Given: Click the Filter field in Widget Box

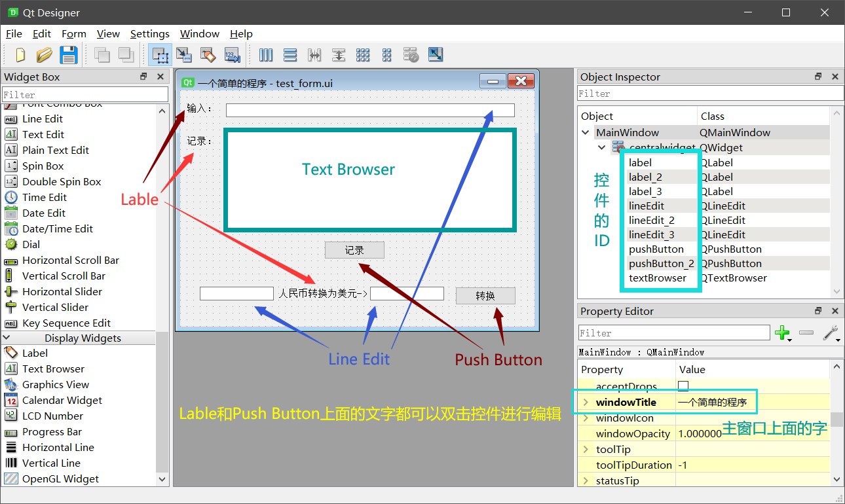Looking at the screenshot, I should click(85, 94).
